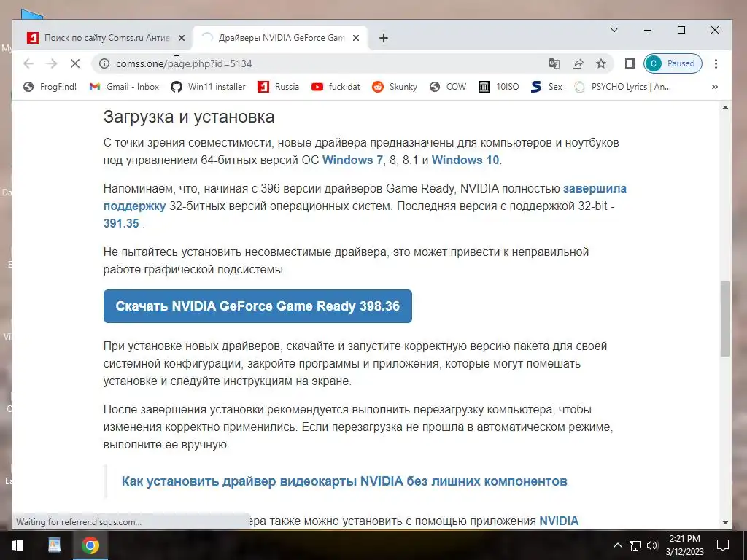The height and width of the screenshot is (560, 747).
Task: Show hidden system tray icons
Action: pyautogui.click(x=617, y=545)
